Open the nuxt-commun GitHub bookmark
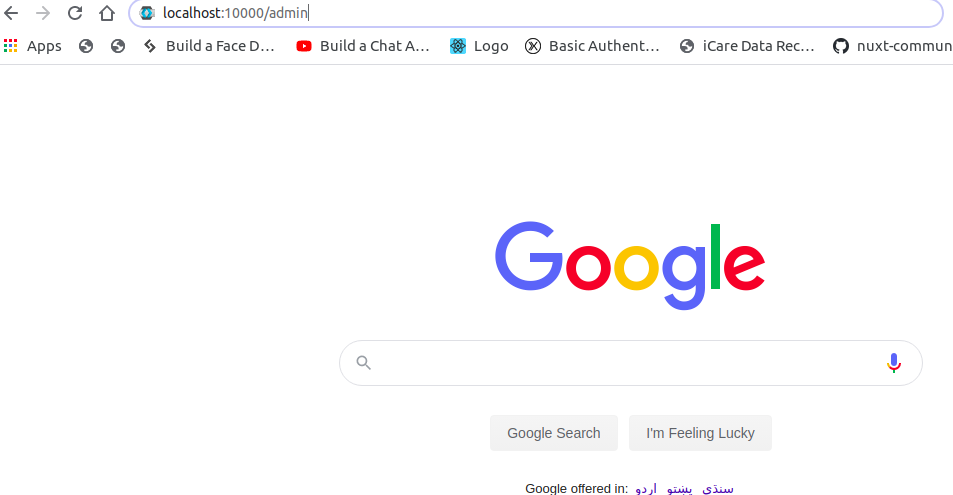Viewport: 953px width, 495px height. [892, 46]
